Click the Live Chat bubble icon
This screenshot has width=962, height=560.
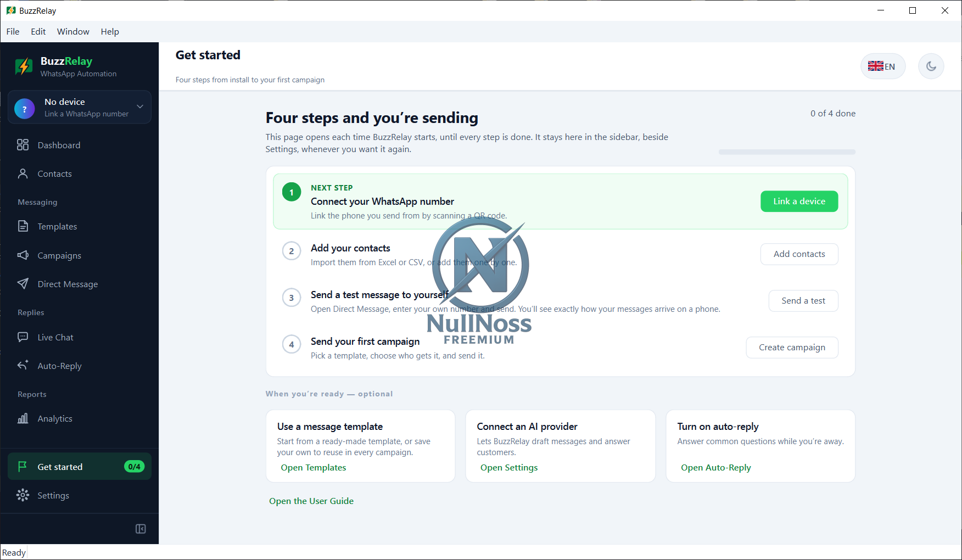tap(23, 337)
